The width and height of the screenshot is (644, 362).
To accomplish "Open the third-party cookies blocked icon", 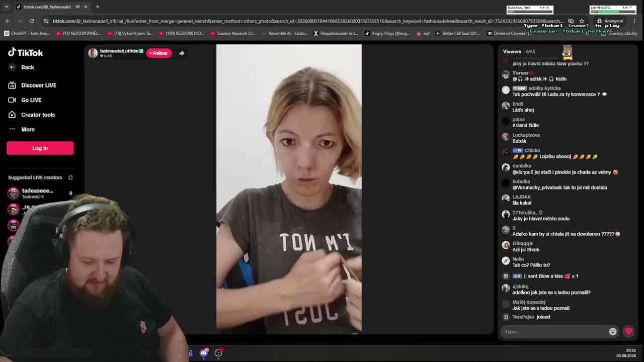I will click(x=571, y=21).
